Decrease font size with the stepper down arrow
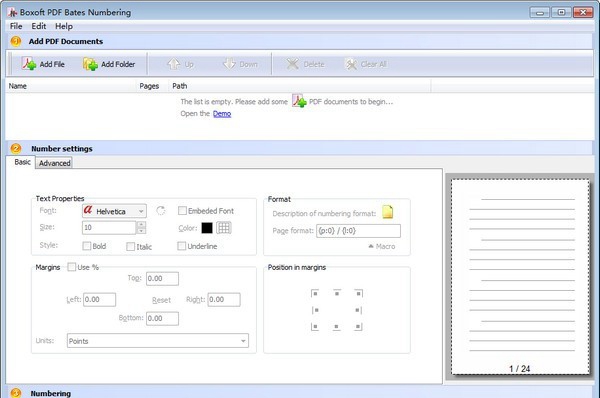The image size is (600, 398). (x=141, y=230)
